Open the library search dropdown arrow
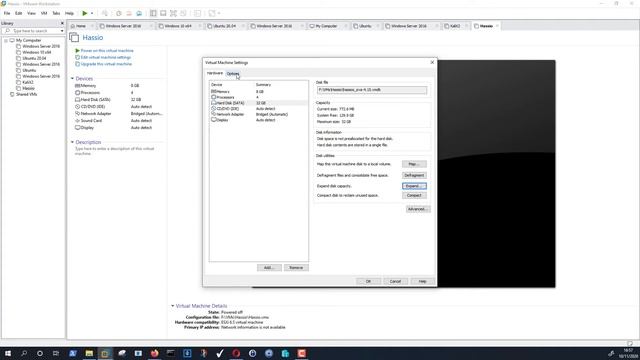640x360 pixels. pos(62,31)
